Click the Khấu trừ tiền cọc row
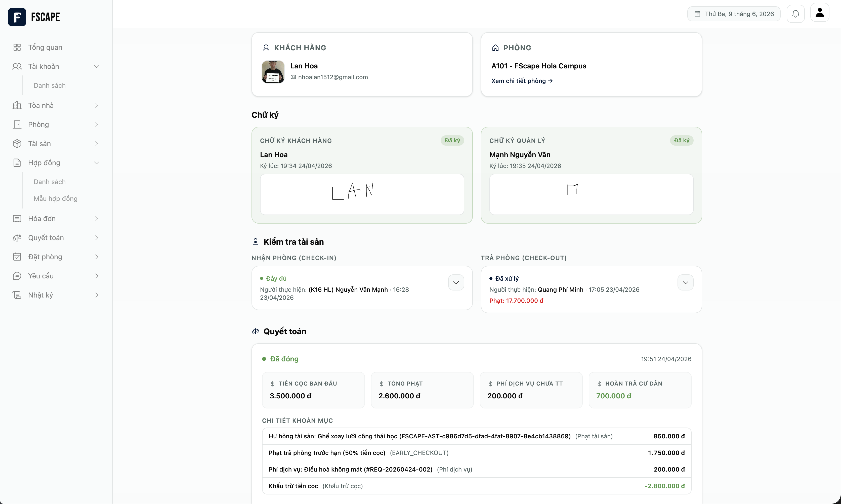Screen dimensions: 841x504 477,486
